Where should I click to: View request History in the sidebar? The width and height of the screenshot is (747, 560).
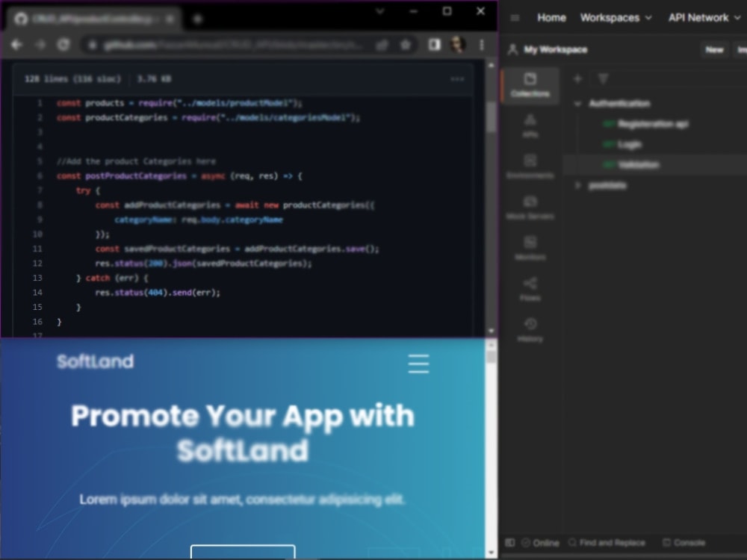tap(530, 329)
